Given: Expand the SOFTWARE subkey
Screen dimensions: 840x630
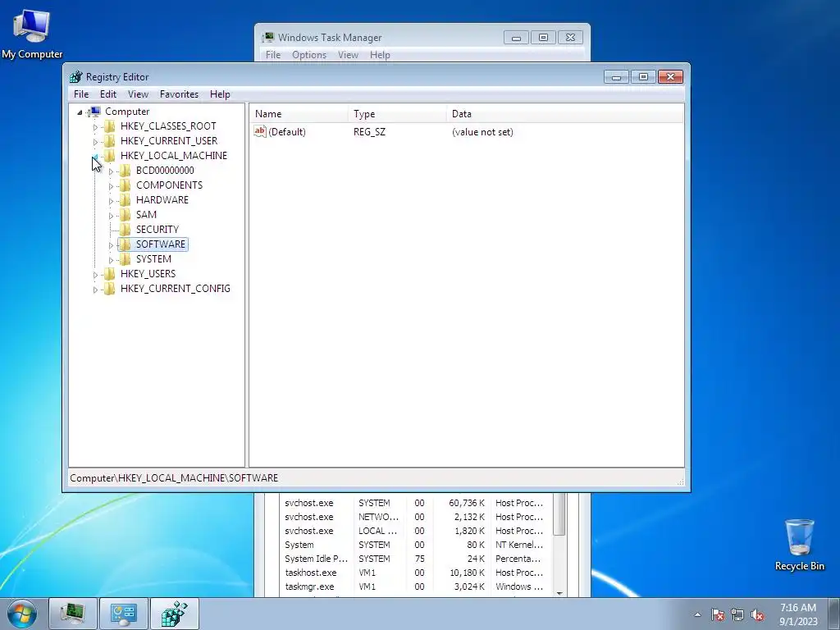Looking at the screenshot, I should [x=111, y=244].
